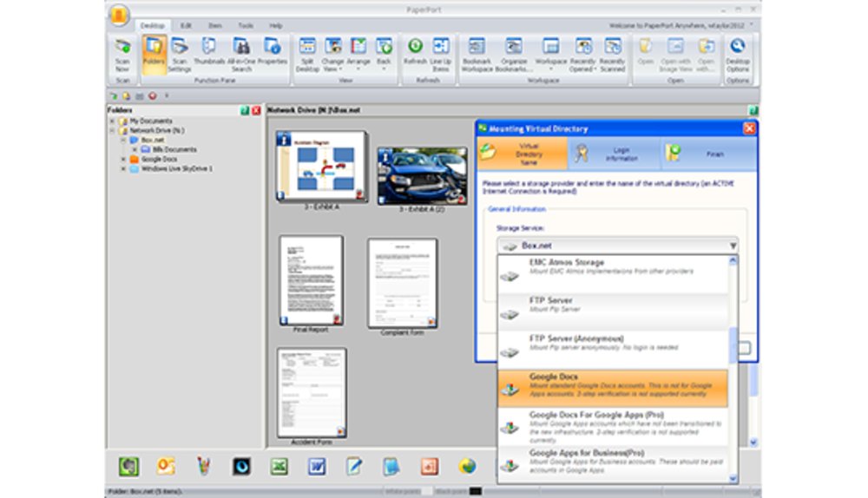Select Login Information wizard step
Image resolution: width=868 pixels, height=498 pixels.
pyautogui.click(x=614, y=154)
